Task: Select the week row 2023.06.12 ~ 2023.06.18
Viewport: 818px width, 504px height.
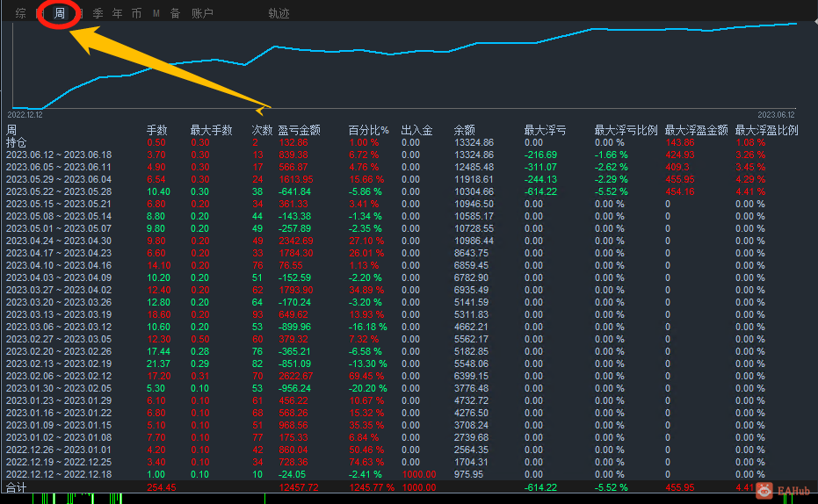Action: tap(59, 155)
